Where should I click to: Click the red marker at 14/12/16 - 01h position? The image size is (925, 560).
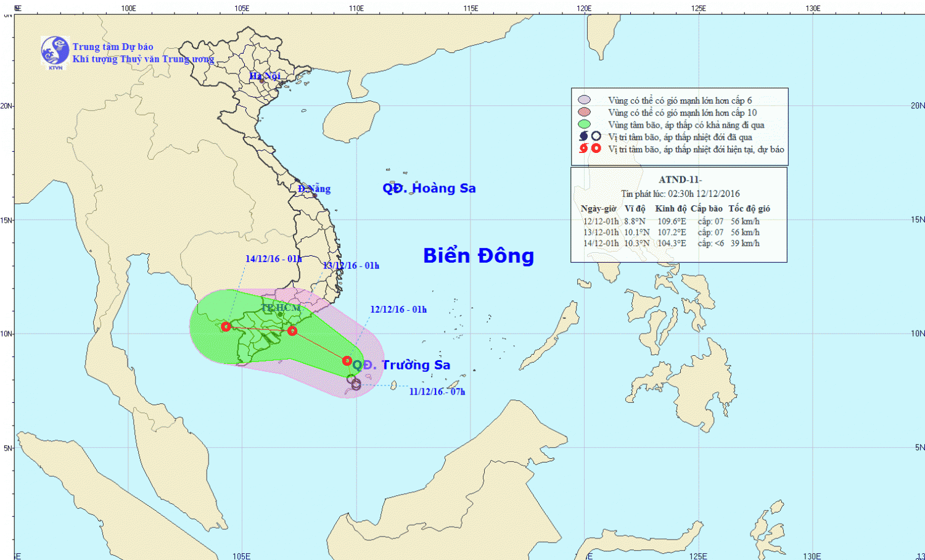pyautogui.click(x=226, y=326)
